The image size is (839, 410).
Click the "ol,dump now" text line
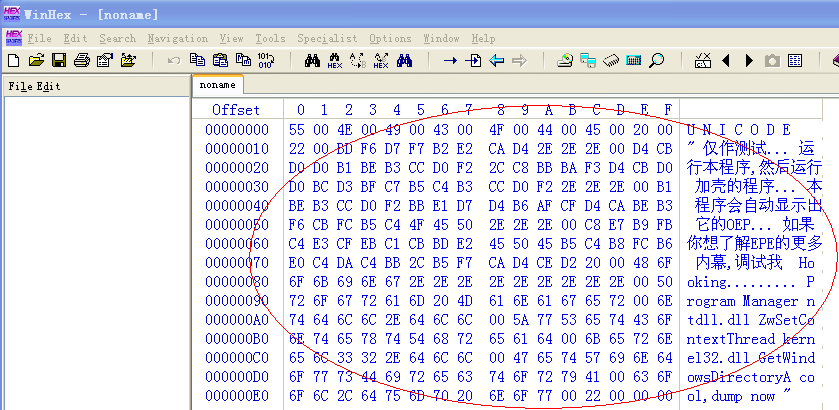coord(731,397)
